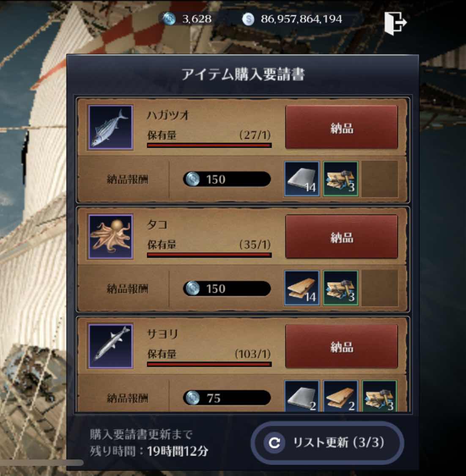The image size is (466, 476).
Task: Inspect the timber plank reward for タコ
Action: click(302, 288)
